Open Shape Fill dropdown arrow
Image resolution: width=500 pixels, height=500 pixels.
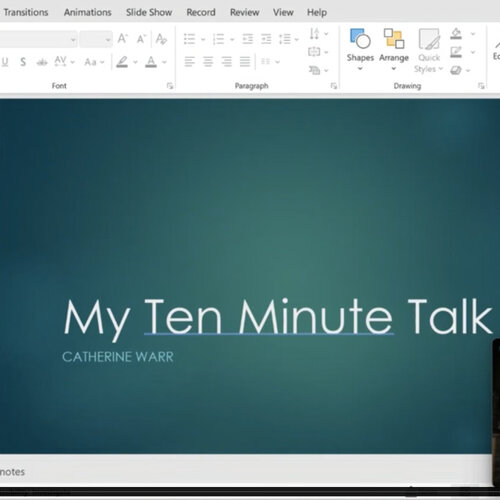tap(472, 34)
